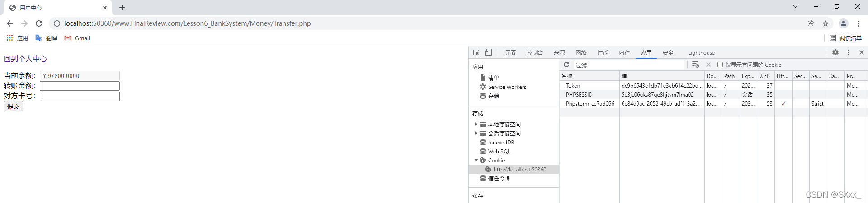868x203 pixels.
Task: Click the Strict SameSite cell
Action: [x=817, y=104]
